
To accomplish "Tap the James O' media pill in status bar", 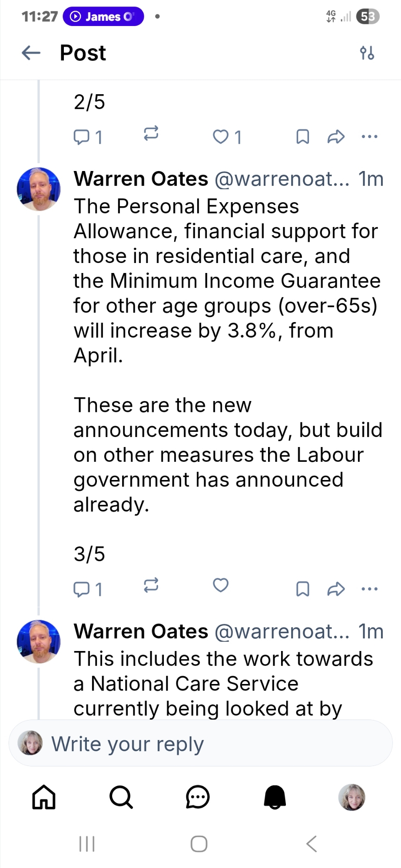I will coord(103,16).
